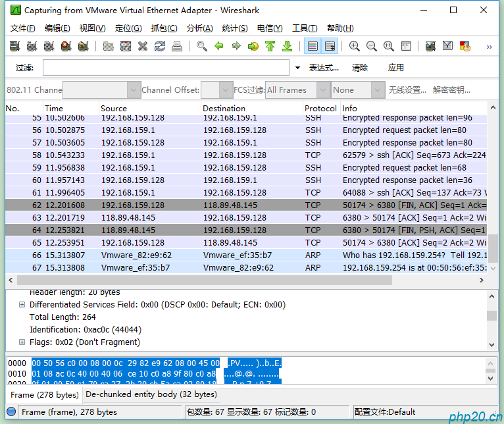Edit capture filters toolbar icon
Viewport: 504px width, 424px height.
[430, 46]
